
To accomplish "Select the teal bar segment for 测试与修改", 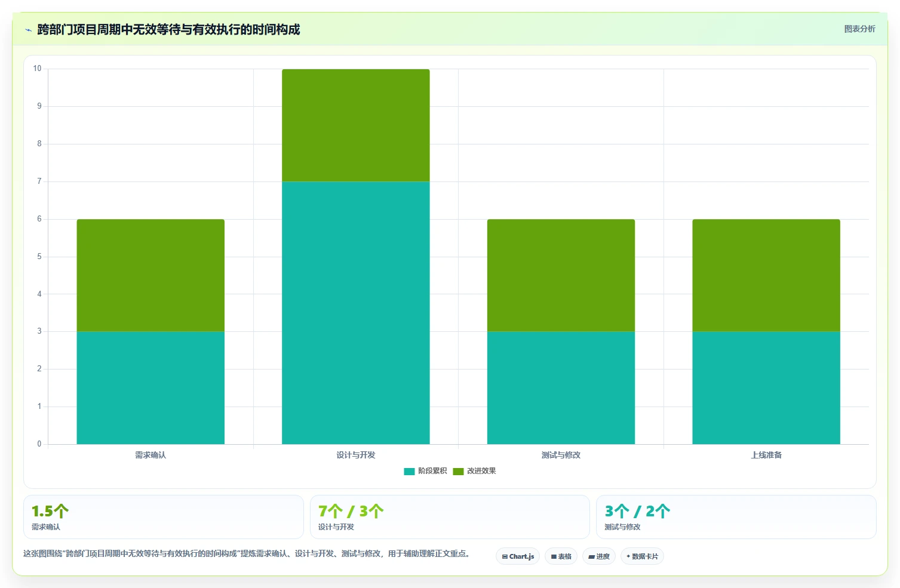I will [561, 387].
